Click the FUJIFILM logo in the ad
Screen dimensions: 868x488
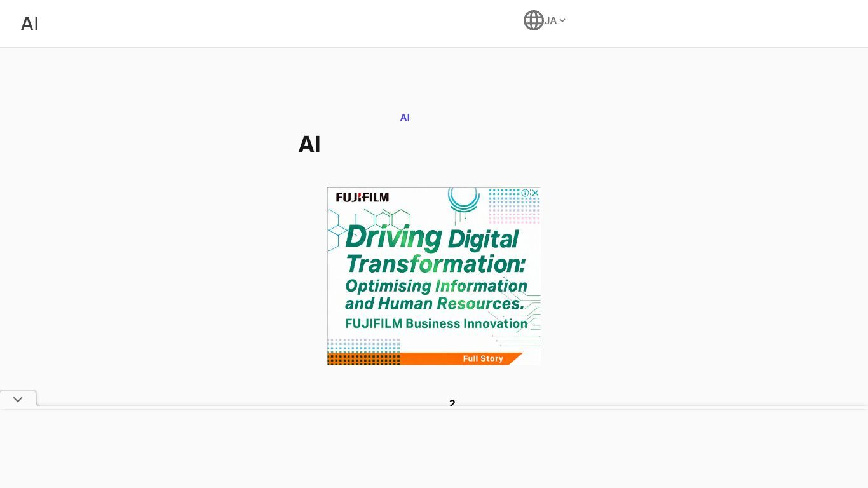[x=362, y=198]
